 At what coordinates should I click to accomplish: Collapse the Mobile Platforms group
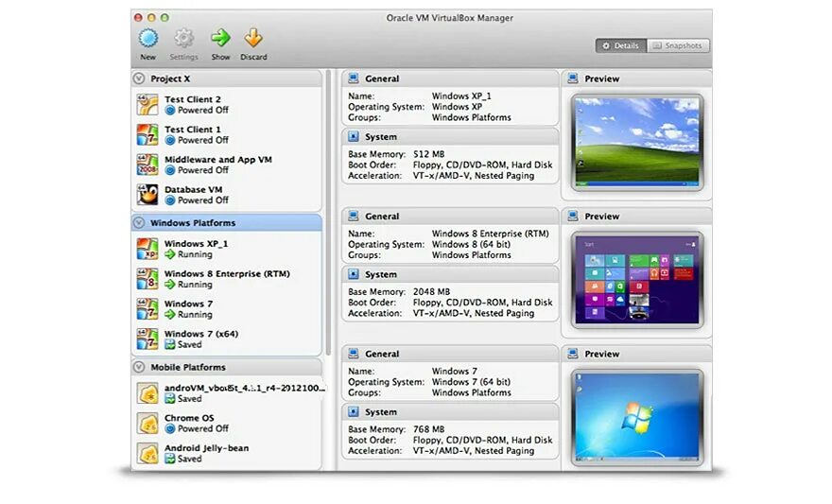point(139,367)
